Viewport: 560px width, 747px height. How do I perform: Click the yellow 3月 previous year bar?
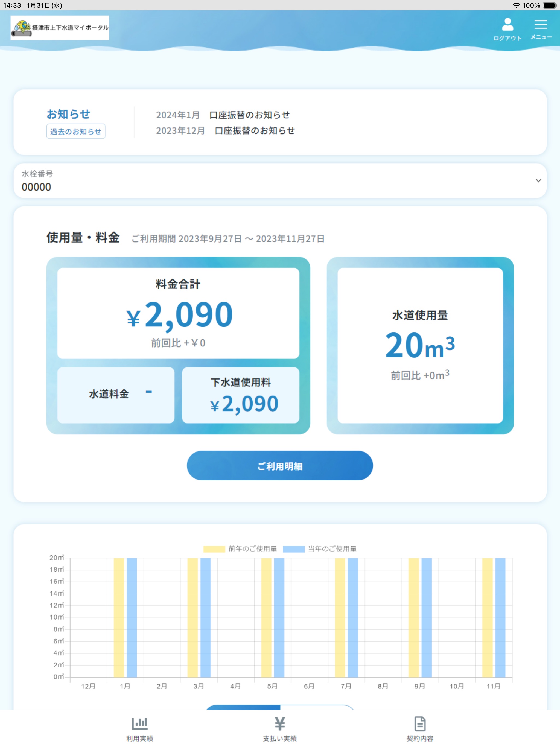point(192,618)
